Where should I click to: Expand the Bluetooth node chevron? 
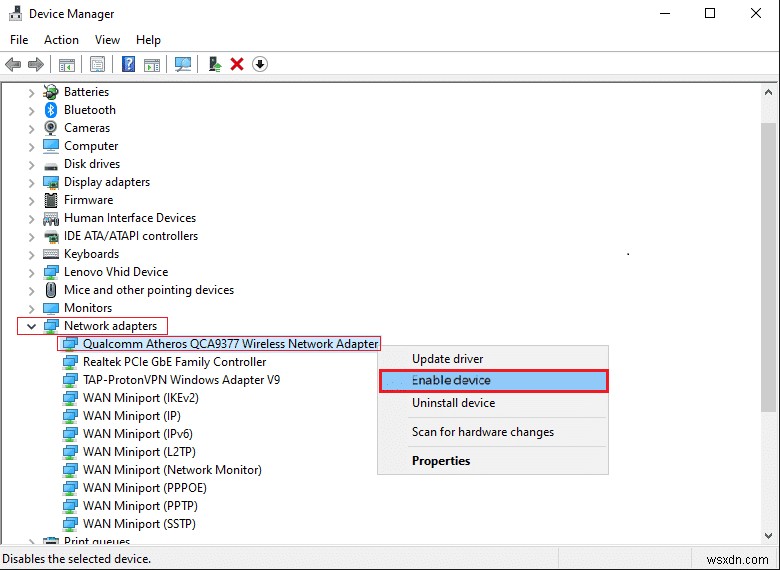pos(31,110)
